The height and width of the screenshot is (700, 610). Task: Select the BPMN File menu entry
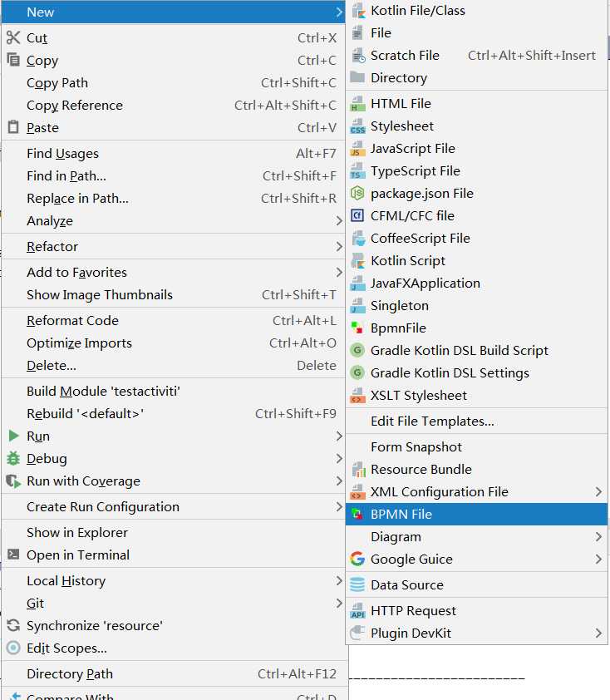476,514
